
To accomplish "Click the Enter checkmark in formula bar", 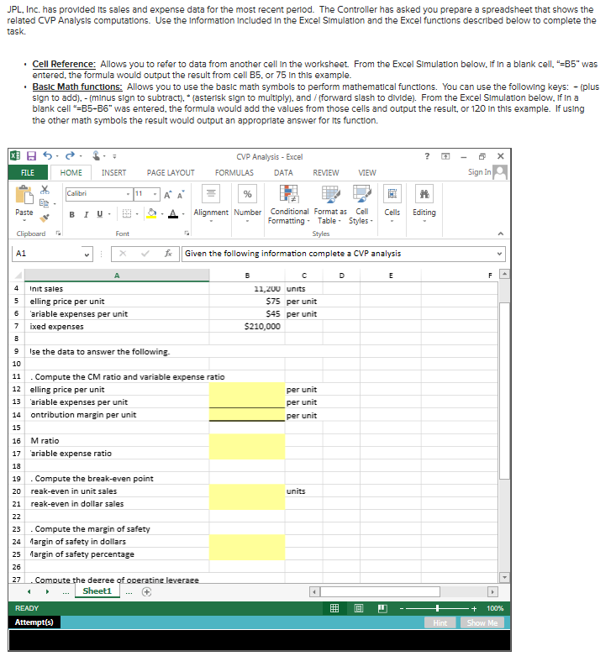I will [145, 254].
